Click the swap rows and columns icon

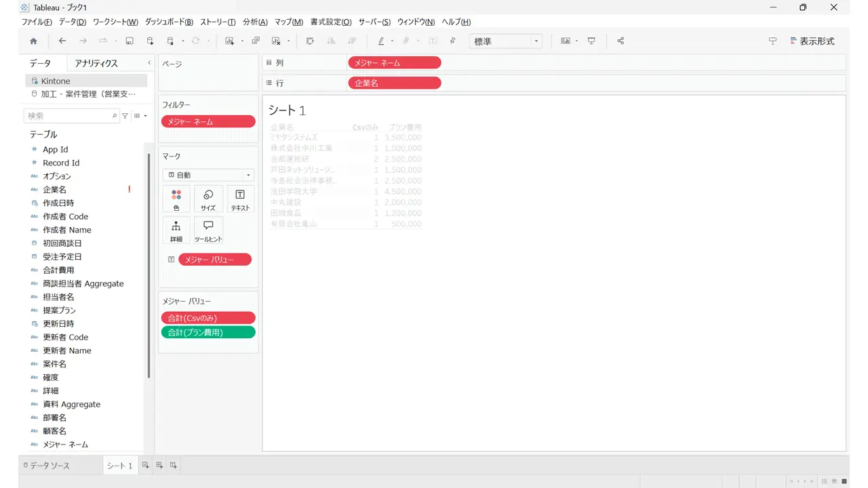[310, 41]
